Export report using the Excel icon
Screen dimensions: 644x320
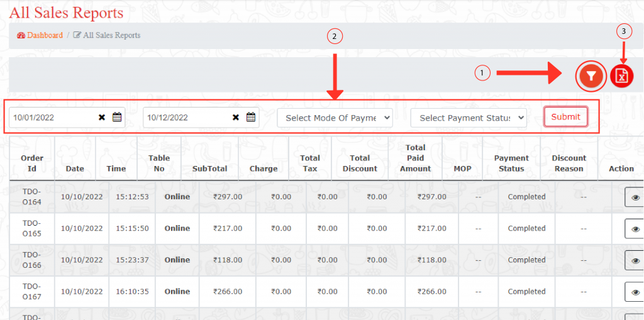click(x=621, y=76)
